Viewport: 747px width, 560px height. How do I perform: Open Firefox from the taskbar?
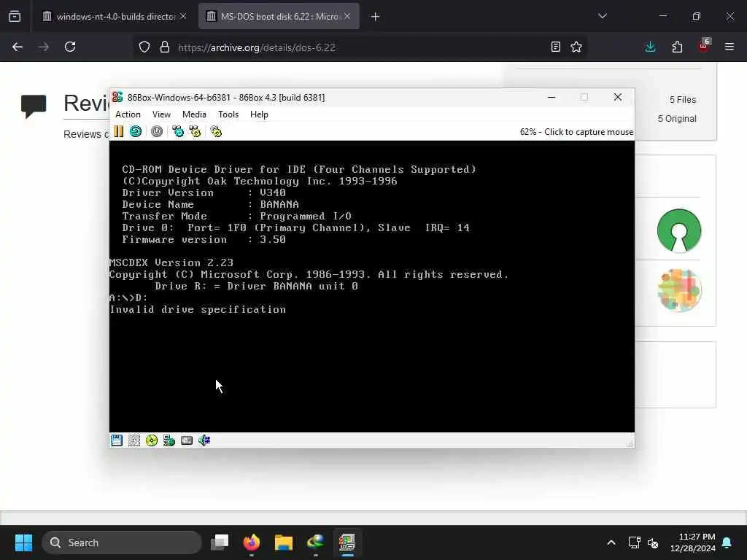(252, 542)
